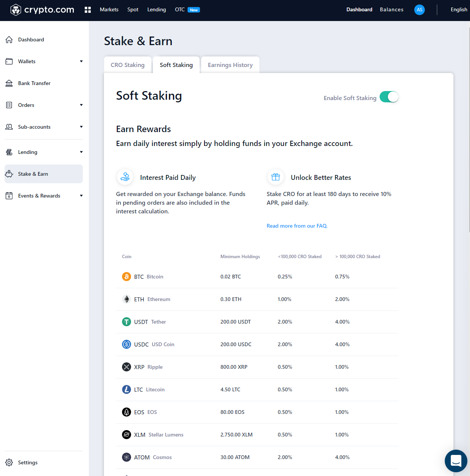The image size is (470, 476).
Task: Click the 0.02 BTC minimum holdings cell
Action: coord(230,277)
